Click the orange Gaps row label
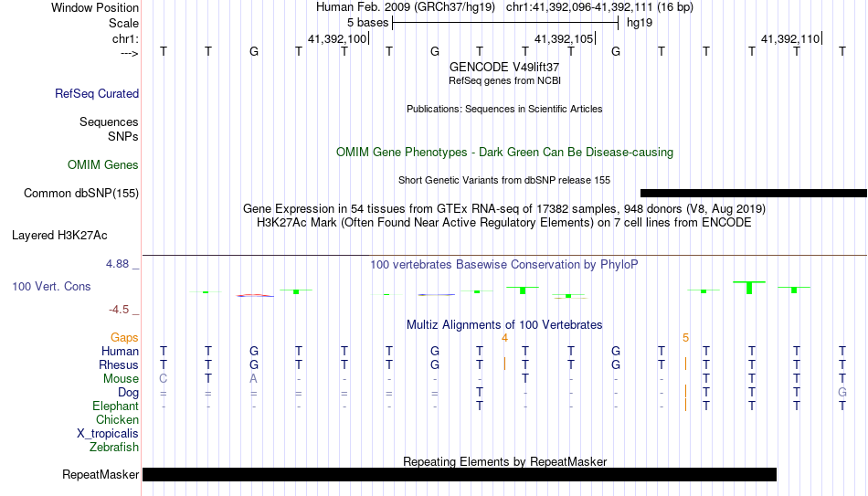The height and width of the screenshot is (496, 868). click(124, 338)
